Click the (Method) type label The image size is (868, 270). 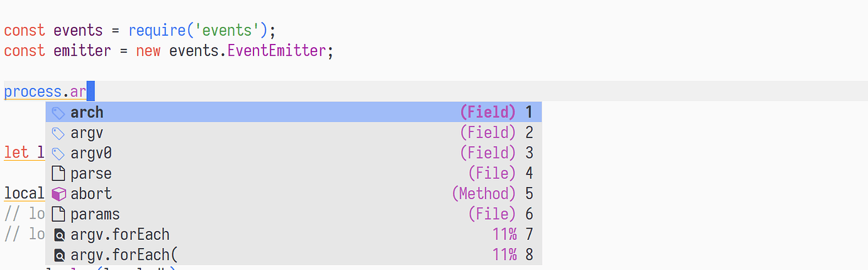(484, 193)
